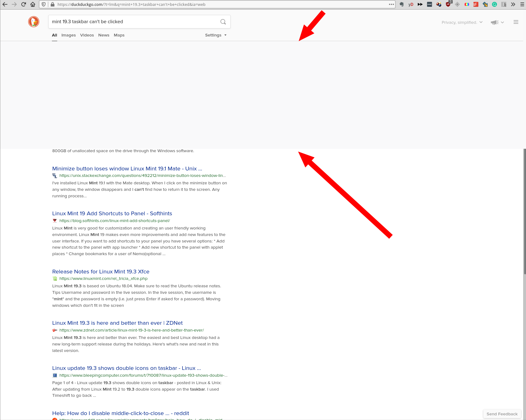Open the Grammarly green G extension
This screenshot has height=420, width=526.
pyautogui.click(x=494, y=4)
